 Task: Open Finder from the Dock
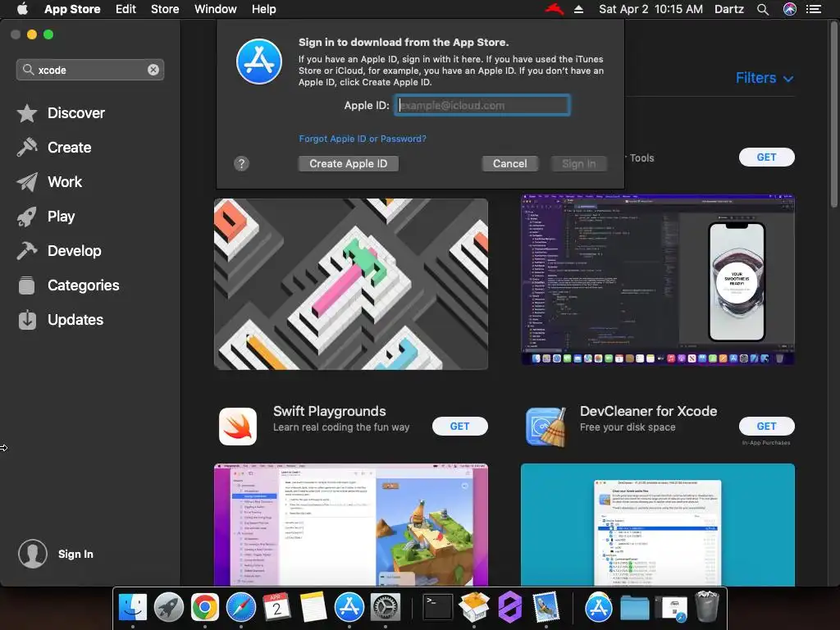tap(132, 607)
